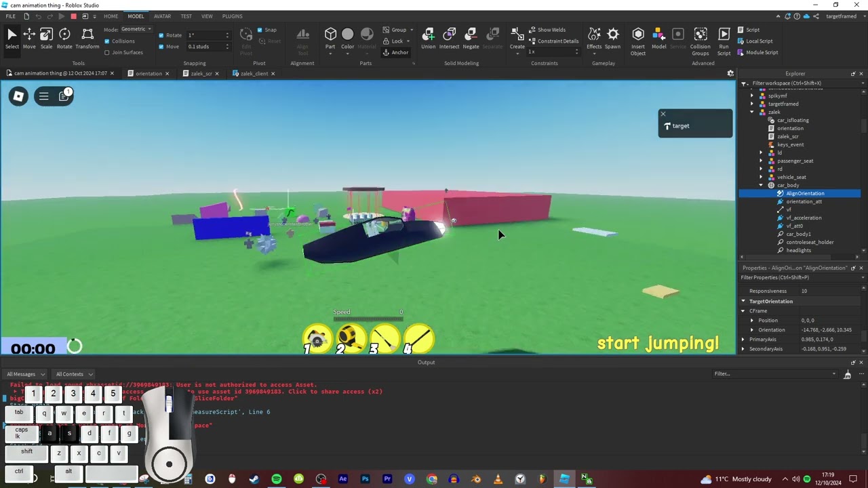Open the orientation script tab

pos(149,73)
